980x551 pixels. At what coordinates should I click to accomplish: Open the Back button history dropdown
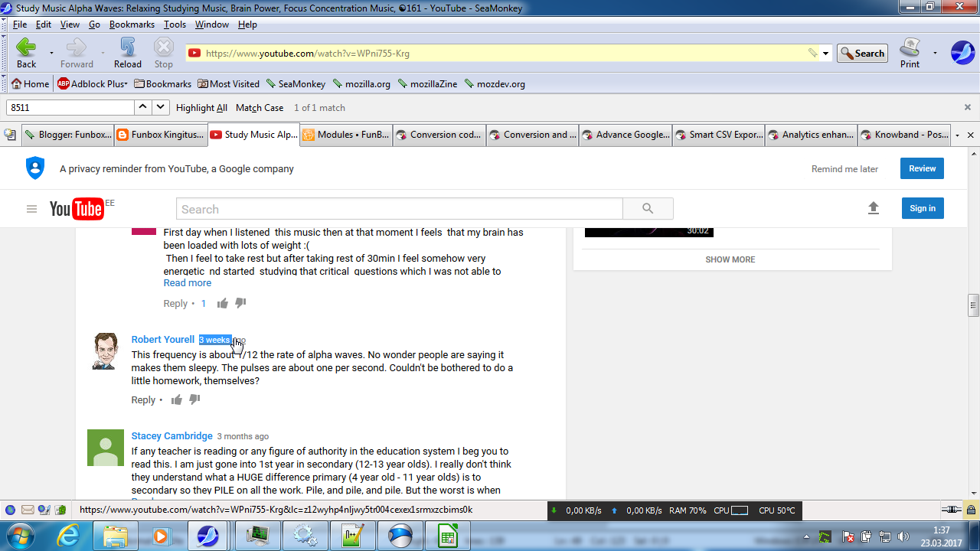click(x=51, y=53)
